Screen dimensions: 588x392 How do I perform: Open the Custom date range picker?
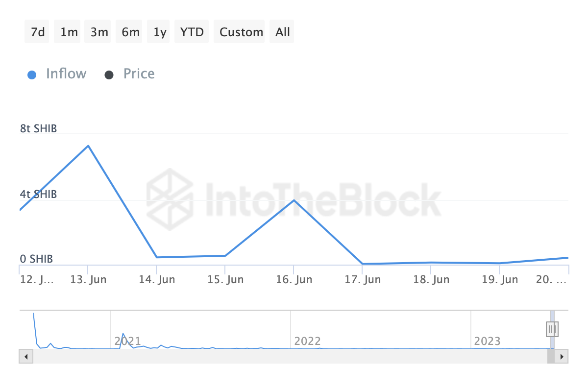[x=241, y=32]
